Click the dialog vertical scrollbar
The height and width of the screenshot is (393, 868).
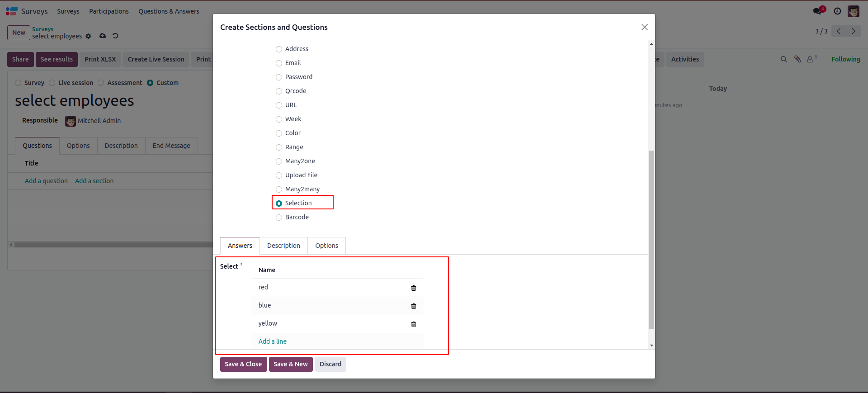click(651, 240)
